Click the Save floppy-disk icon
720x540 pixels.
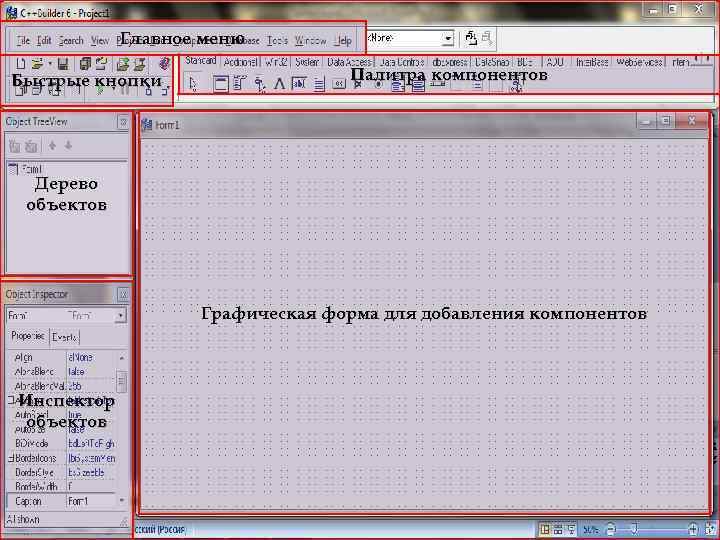(63, 63)
